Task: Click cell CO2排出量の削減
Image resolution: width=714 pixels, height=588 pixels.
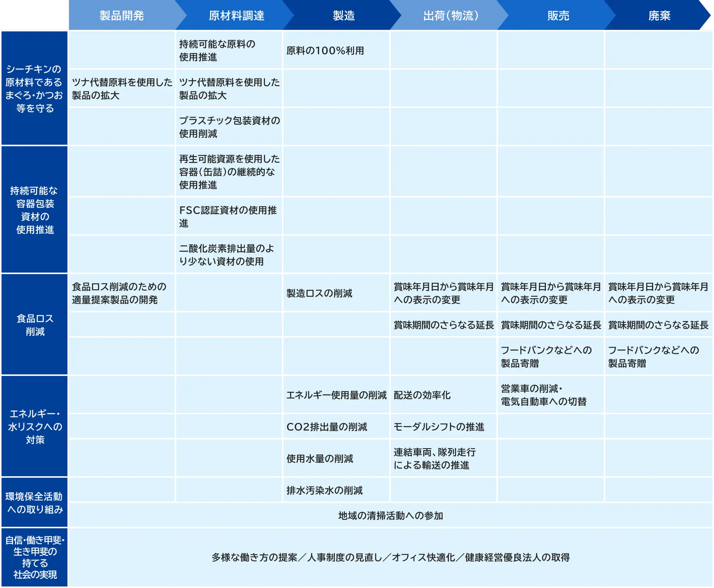Action: [336, 426]
